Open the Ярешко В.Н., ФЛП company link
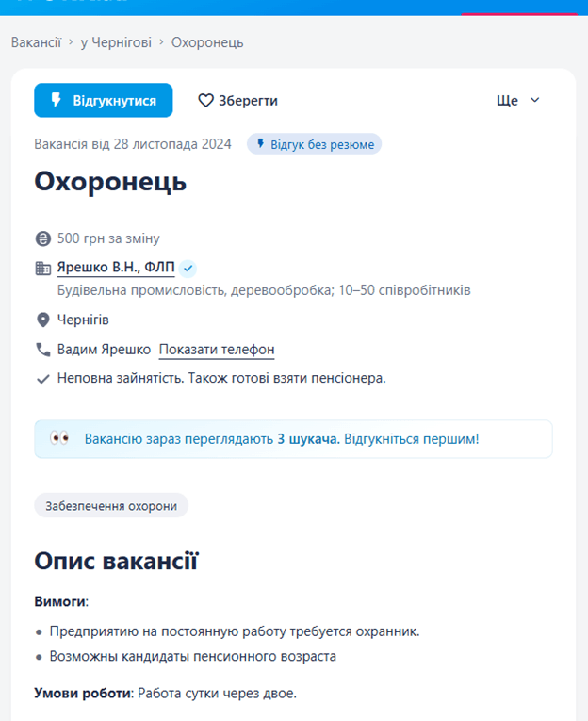The height and width of the screenshot is (721, 588). [116, 267]
